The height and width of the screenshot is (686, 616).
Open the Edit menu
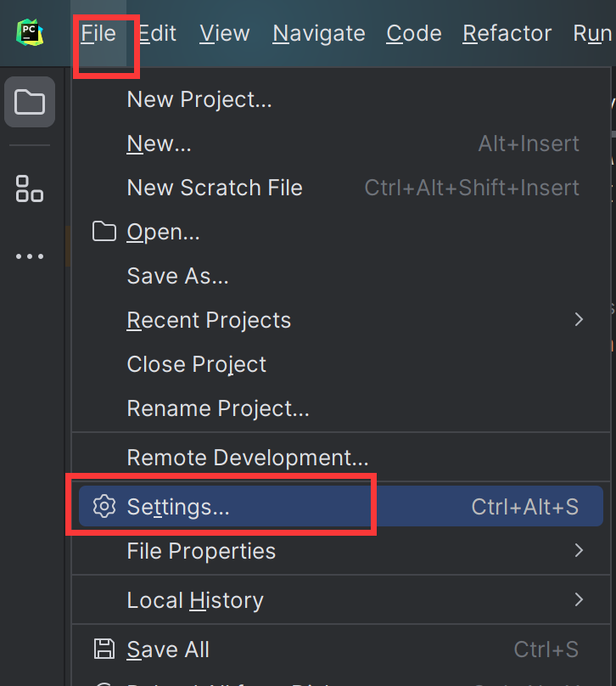tap(157, 33)
